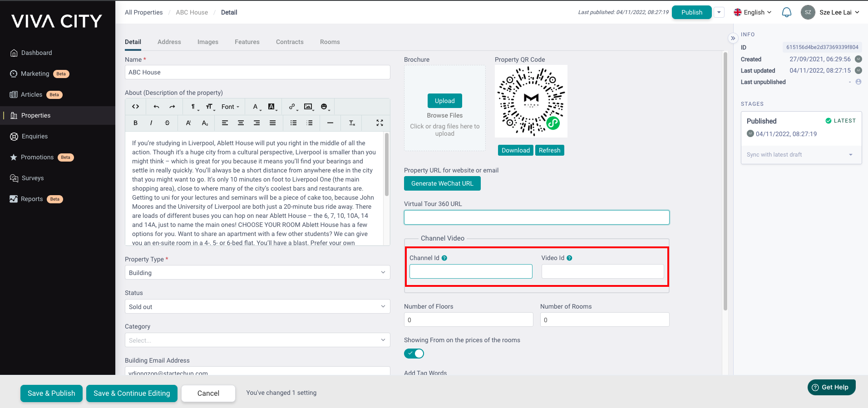Viewport: 868px width, 408px height.
Task: Switch to Images tab
Action: tap(208, 42)
